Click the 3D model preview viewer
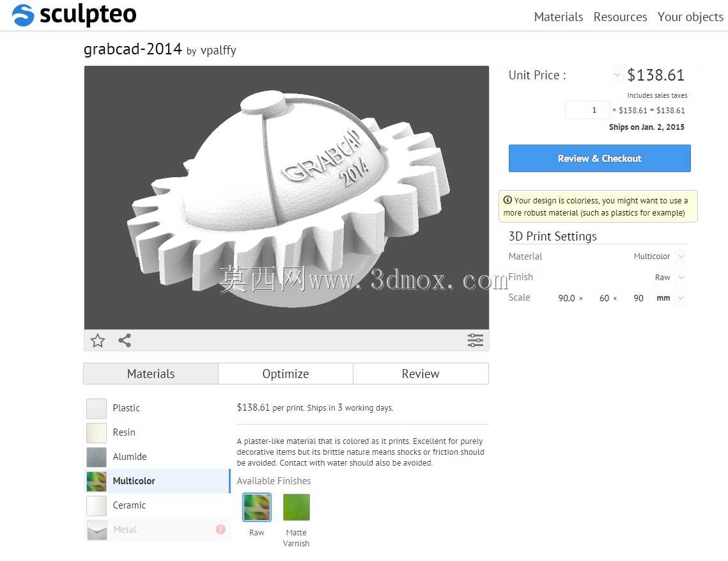728x561 pixels. point(286,198)
